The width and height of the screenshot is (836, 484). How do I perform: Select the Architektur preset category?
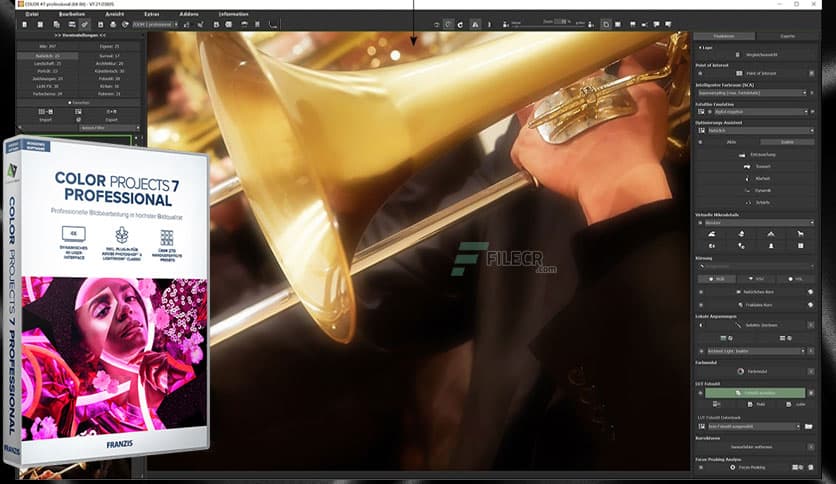(110, 63)
